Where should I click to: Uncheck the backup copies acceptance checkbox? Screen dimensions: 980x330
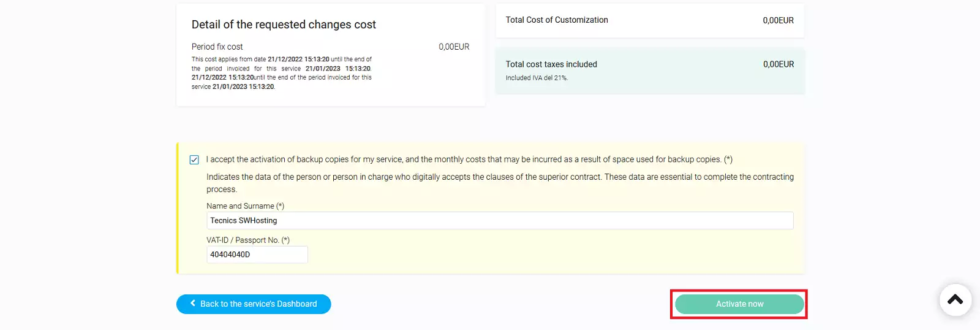coord(194,160)
